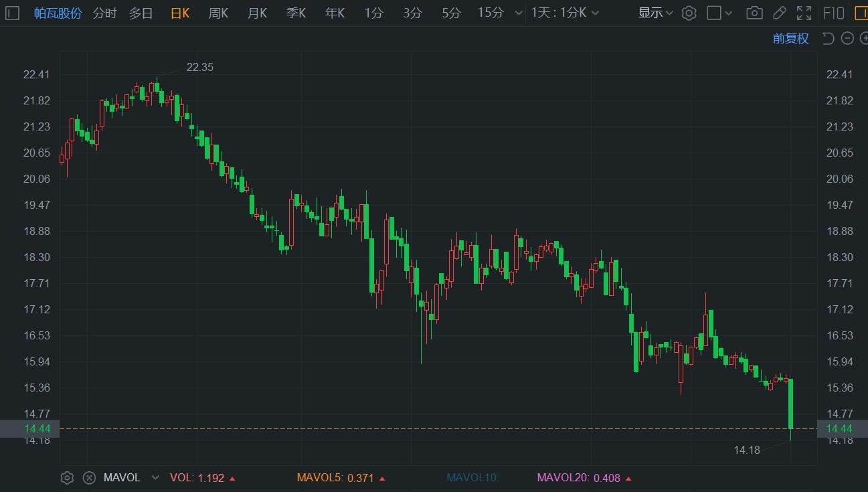Expand the minute period dropdown after 15分
This screenshot has width=868, height=492.
point(518,13)
